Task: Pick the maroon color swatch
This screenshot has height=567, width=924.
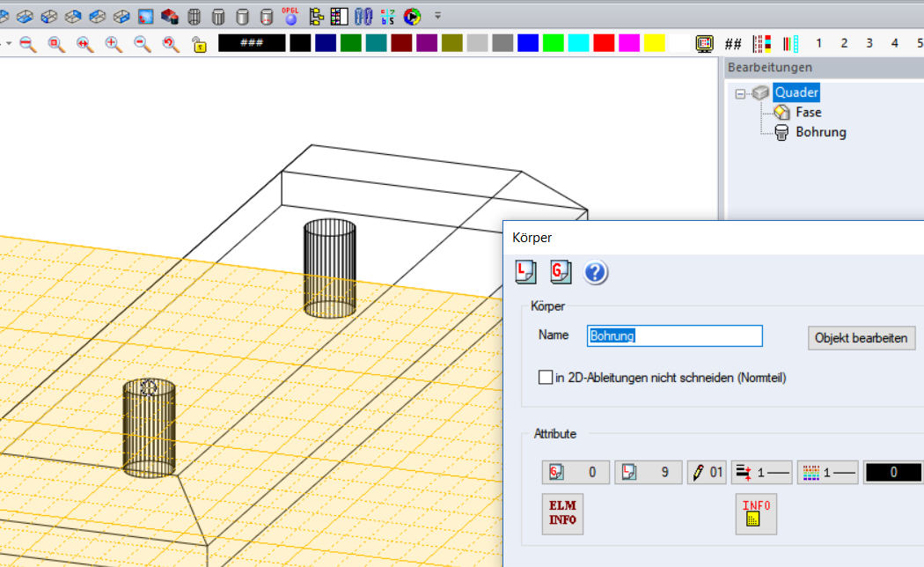Action: pos(401,43)
